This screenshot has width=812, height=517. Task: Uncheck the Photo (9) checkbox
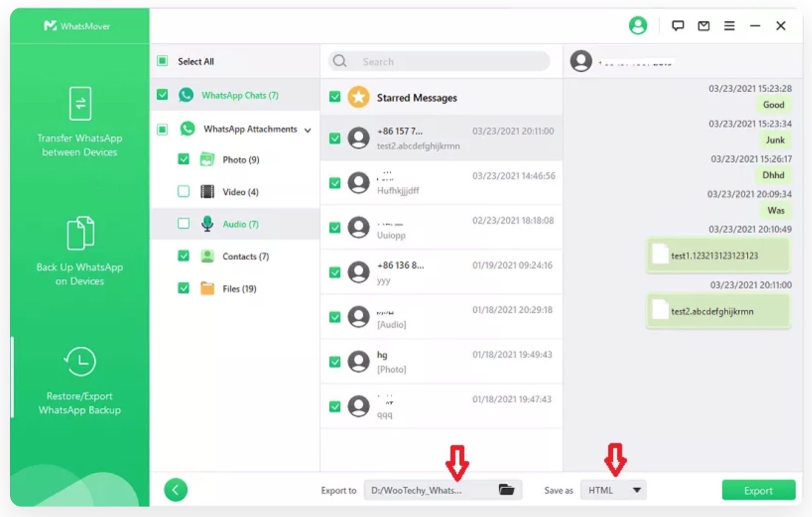183,159
